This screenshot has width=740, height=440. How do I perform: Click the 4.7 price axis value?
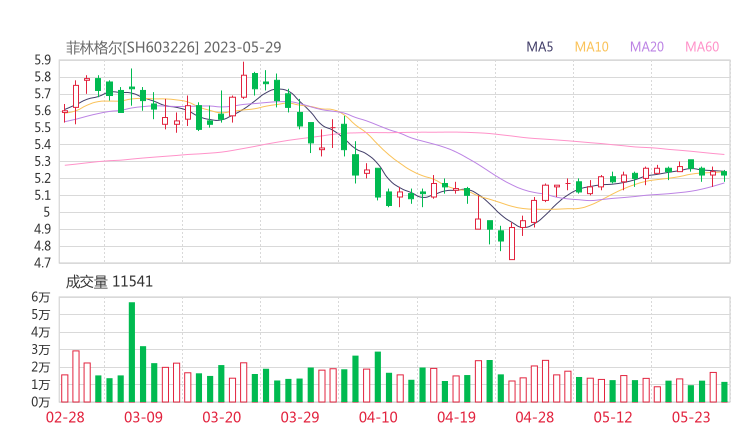tap(42, 263)
